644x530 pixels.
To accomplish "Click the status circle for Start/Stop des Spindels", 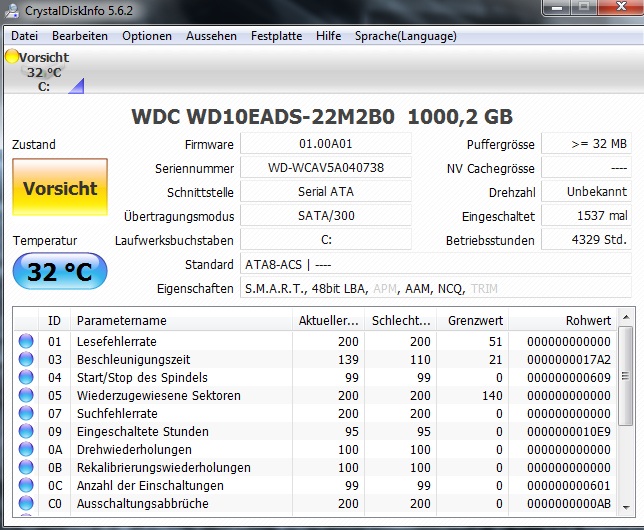I will point(26,377).
